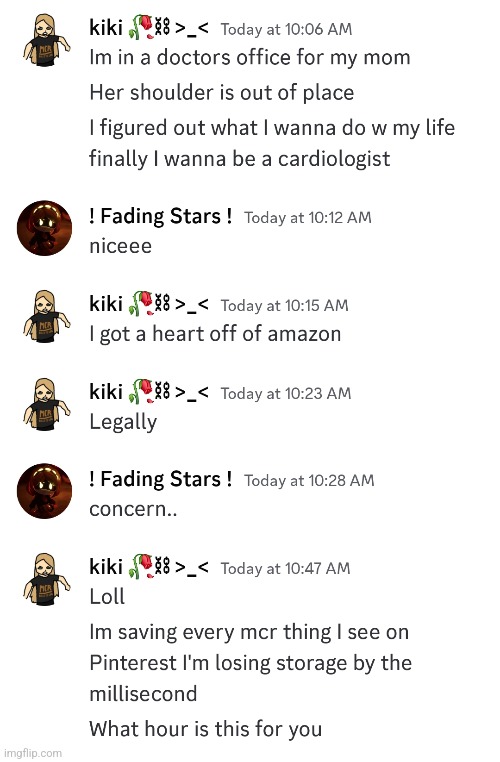Select the message 'niceee'
Screen dimensions: 500x762
pos(121,246)
